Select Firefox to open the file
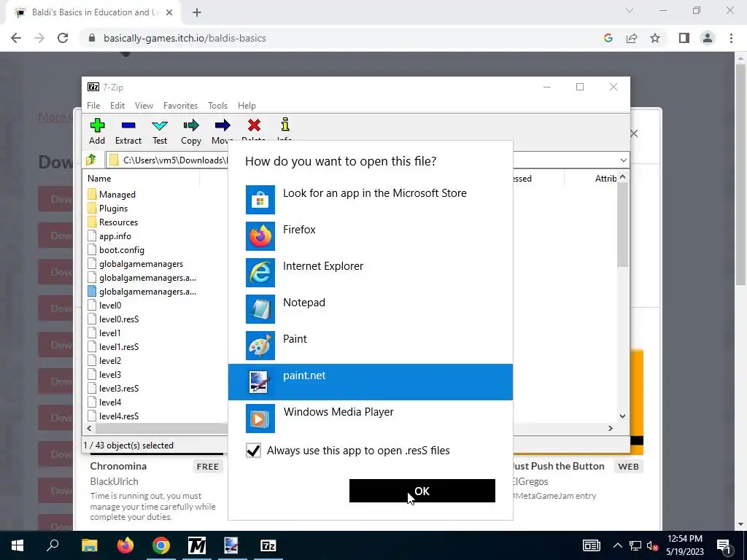Image resolution: width=747 pixels, height=560 pixels. pyautogui.click(x=371, y=236)
